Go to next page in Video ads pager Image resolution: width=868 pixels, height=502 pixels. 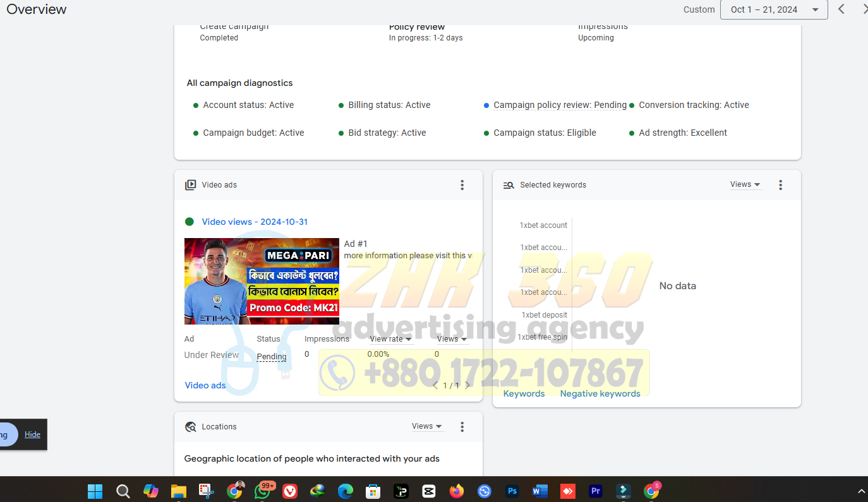[x=467, y=385]
